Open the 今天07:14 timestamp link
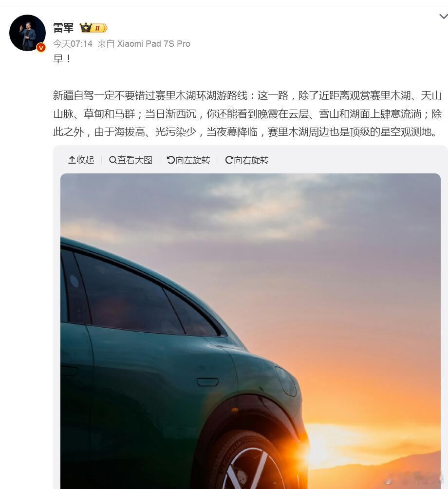The height and width of the screenshot is (489, 448). [x=73, y=44]
